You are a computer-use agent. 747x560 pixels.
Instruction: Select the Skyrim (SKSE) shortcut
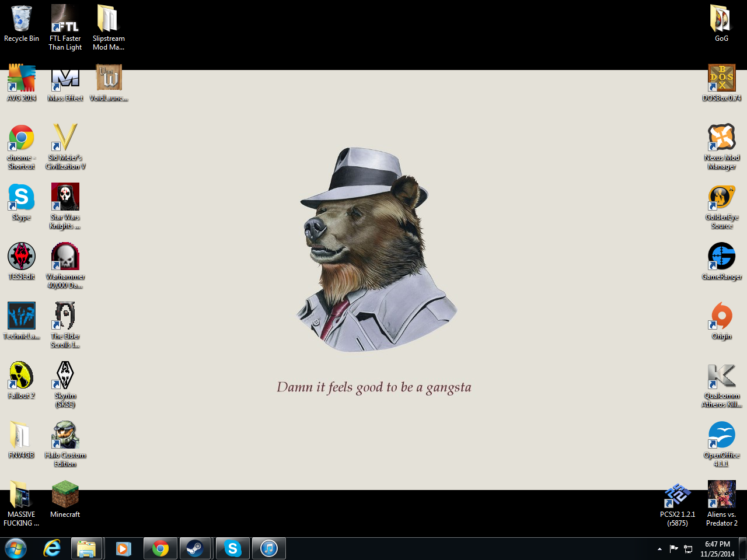pyautogui.click(x=65, y=385)
